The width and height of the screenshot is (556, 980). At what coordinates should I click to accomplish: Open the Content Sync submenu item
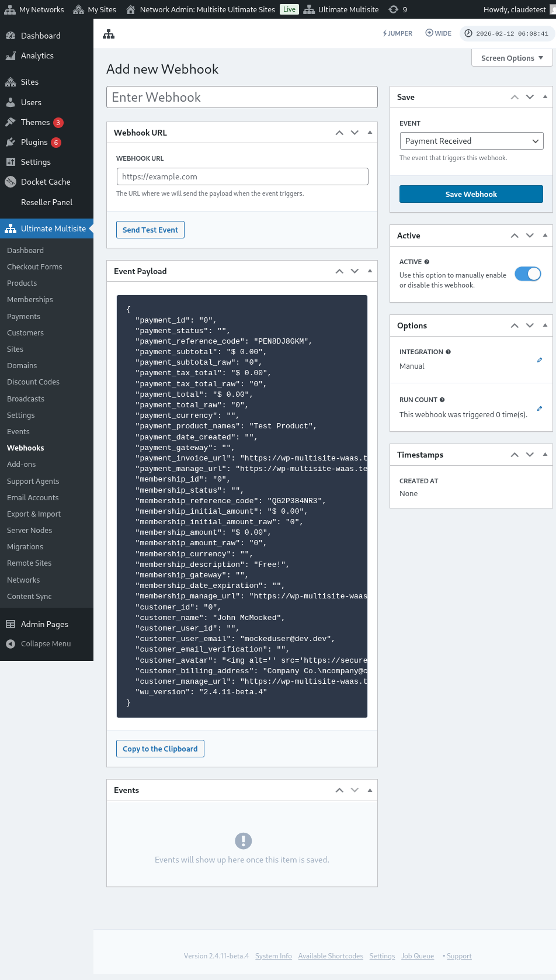coord(29,596)
